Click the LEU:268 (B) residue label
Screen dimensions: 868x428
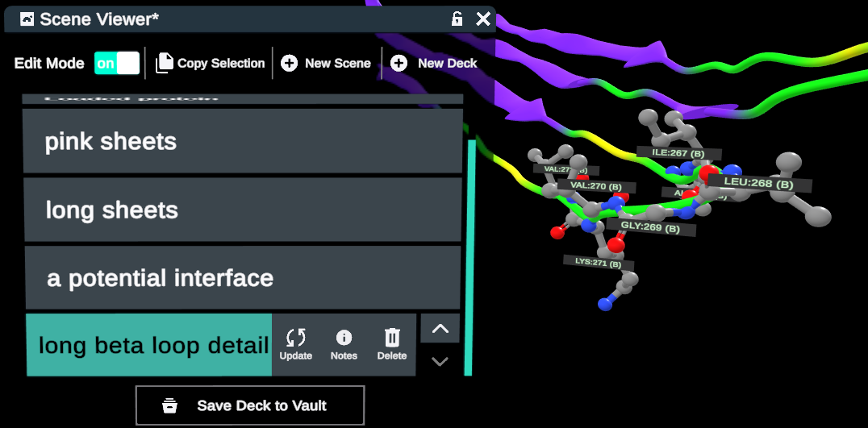tap(758, 183)
